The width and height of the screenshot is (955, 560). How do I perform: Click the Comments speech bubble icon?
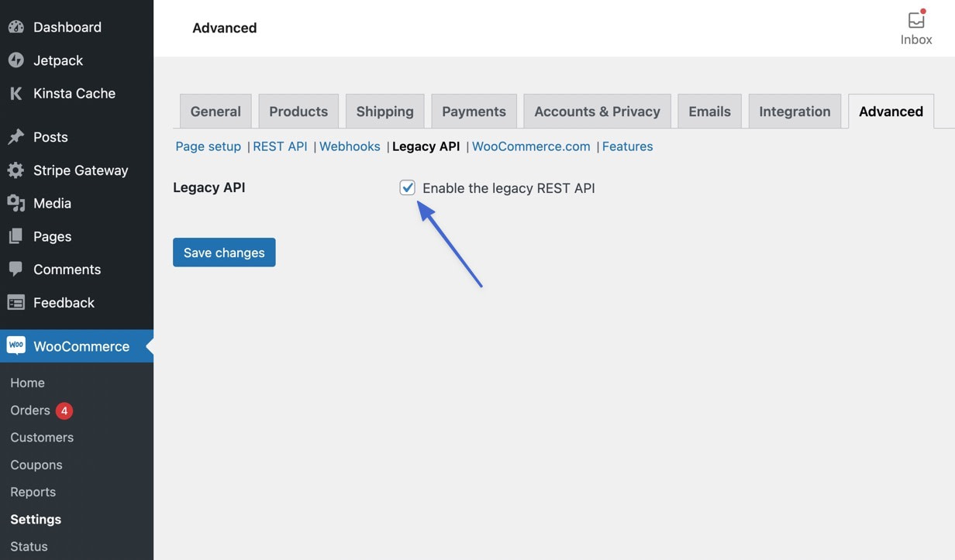point(16,270)
